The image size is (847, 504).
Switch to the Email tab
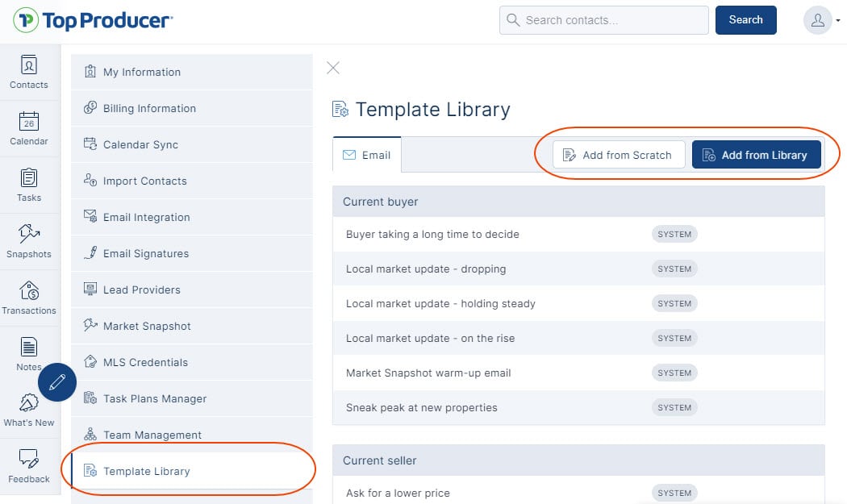(x=367, y=155)
